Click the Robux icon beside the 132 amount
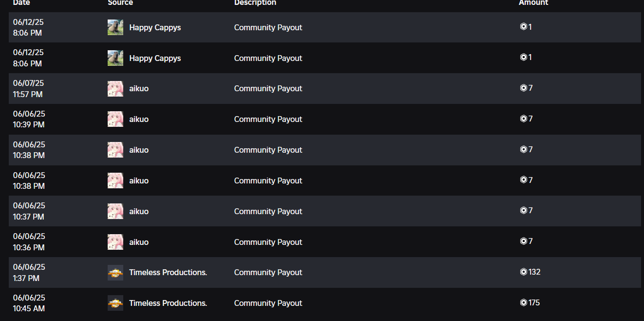 [x=524, y=272]
